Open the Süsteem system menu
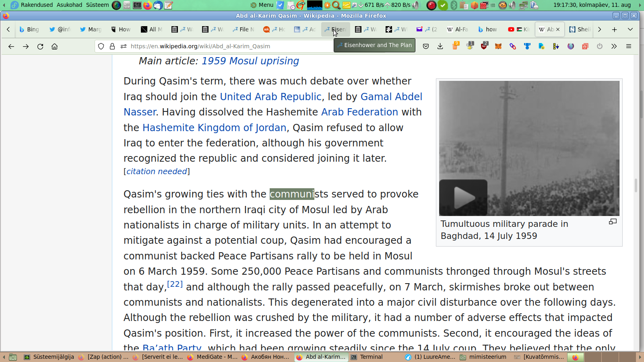Image resolution: width=644 pixels, height=362 pixels. pos(97,5)
